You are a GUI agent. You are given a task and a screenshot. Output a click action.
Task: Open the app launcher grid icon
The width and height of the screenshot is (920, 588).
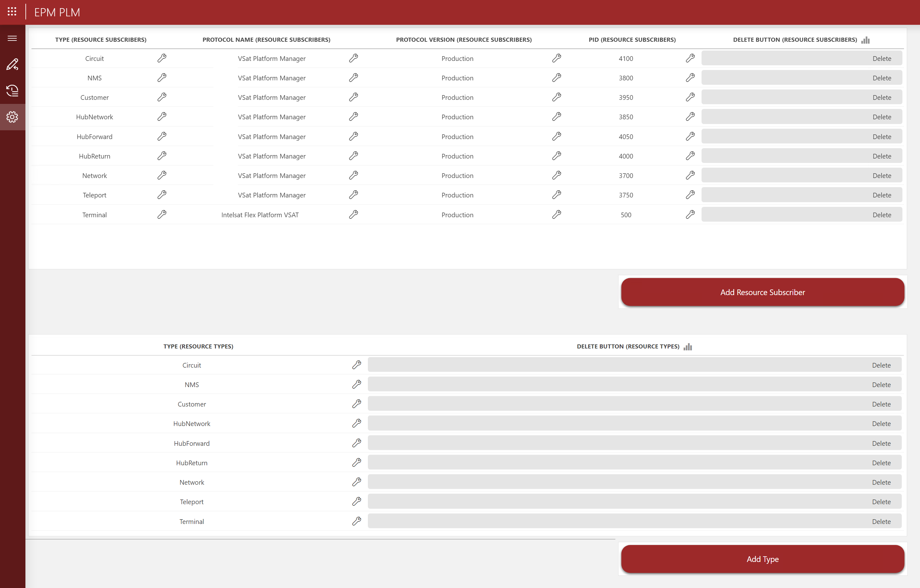tap(12, 12)
